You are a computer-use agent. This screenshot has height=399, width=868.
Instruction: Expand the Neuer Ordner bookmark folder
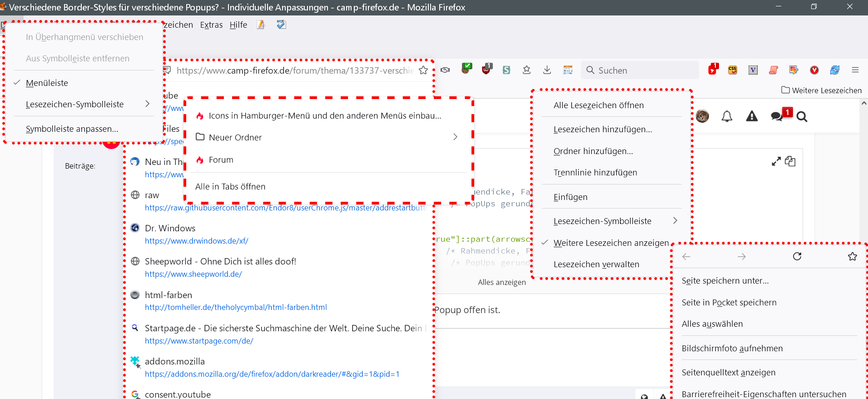(x=330, y=137)
